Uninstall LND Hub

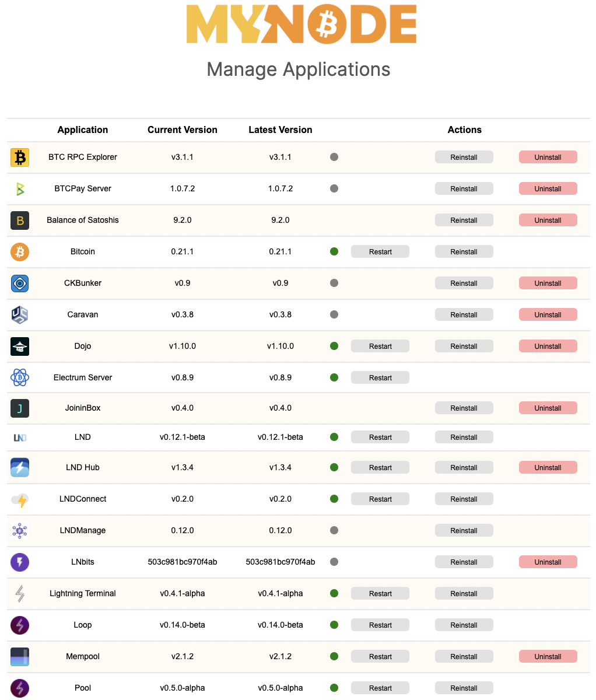point(548,467)
